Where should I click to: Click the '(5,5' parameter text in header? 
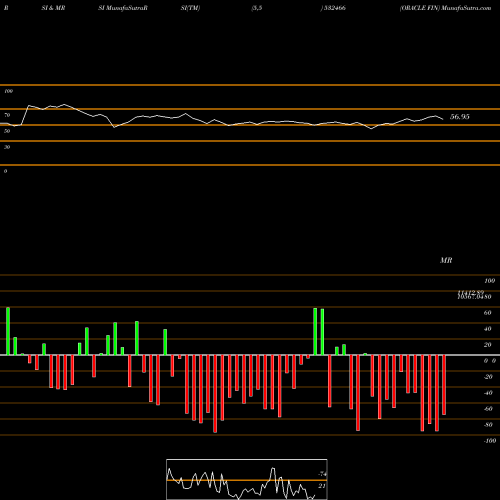(257, 8)
